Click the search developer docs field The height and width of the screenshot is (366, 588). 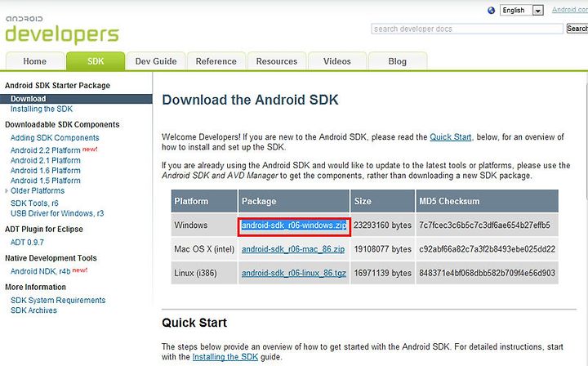click(x=467, y=29)
